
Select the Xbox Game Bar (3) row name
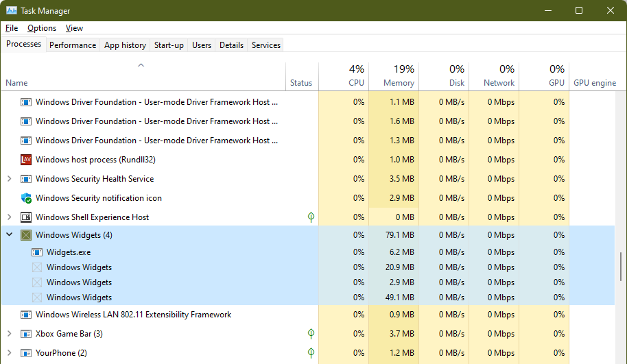(x=69, y=334)
